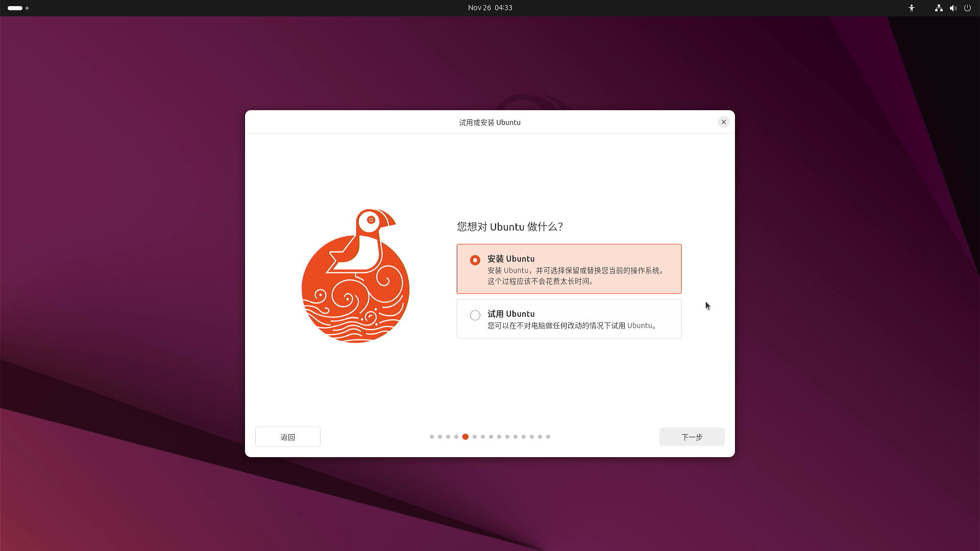980x551 pixels.
Task: Click the 您想对 Ubuntu 做什么？ heading
Action: click(x=509, y=227)
